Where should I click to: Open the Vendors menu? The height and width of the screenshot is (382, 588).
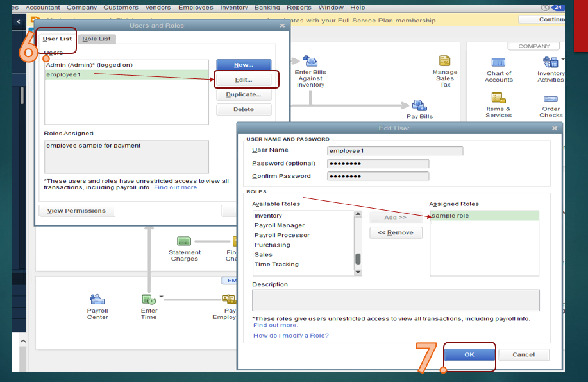[x=158, y=8]
